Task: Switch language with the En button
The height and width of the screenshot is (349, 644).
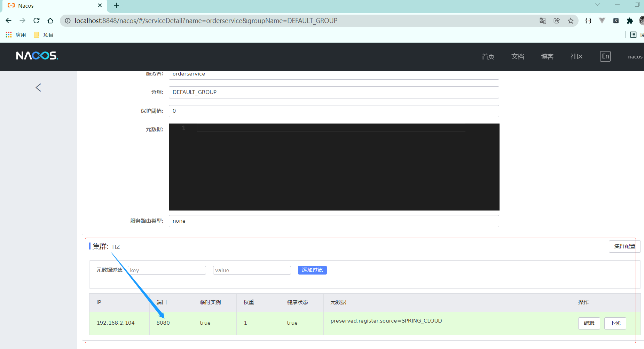Action: 605,56
